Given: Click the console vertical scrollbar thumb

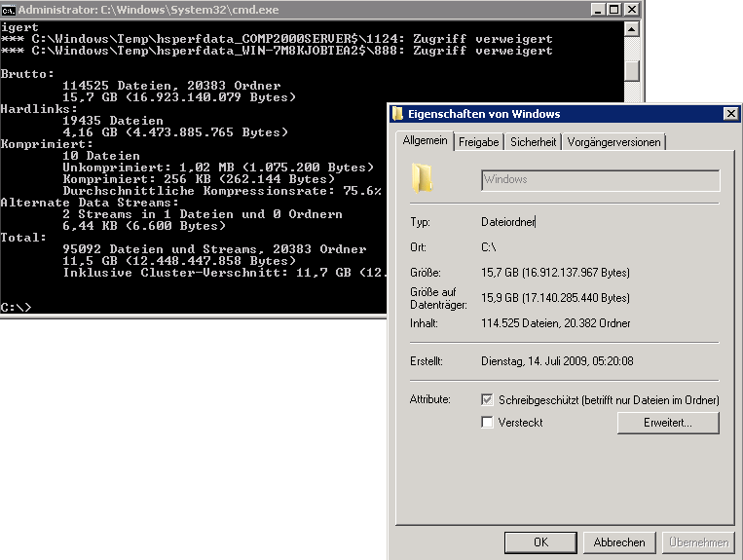Looking at the screenshot, I should coord(632,71).
